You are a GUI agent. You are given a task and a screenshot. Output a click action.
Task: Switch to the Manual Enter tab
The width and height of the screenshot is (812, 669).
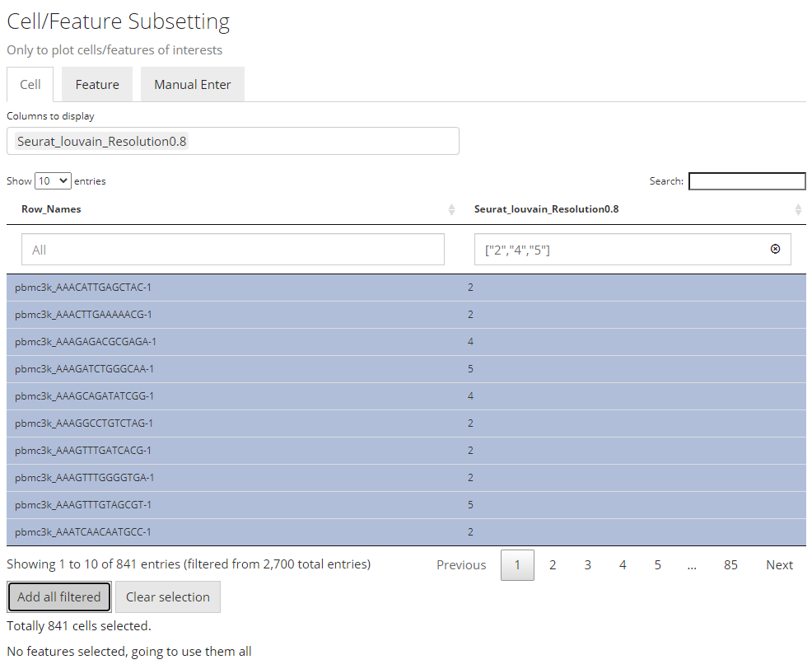point(193,85)
